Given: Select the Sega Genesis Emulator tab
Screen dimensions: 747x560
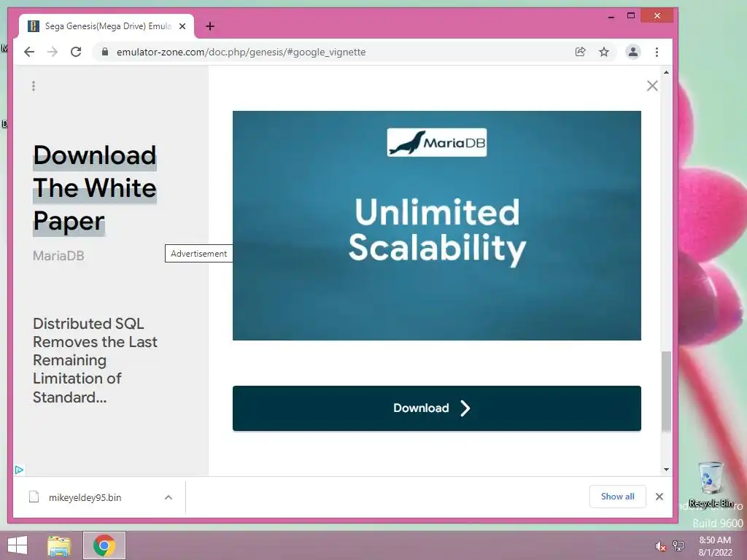Looking at the screenshot, I should (x=107, y=26).
